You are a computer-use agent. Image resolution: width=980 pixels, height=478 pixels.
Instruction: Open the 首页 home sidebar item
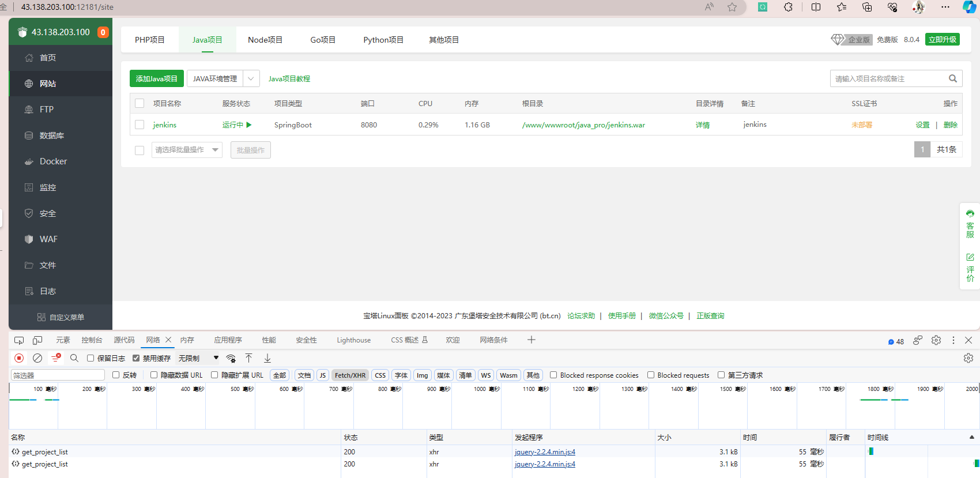click(61, 58)
